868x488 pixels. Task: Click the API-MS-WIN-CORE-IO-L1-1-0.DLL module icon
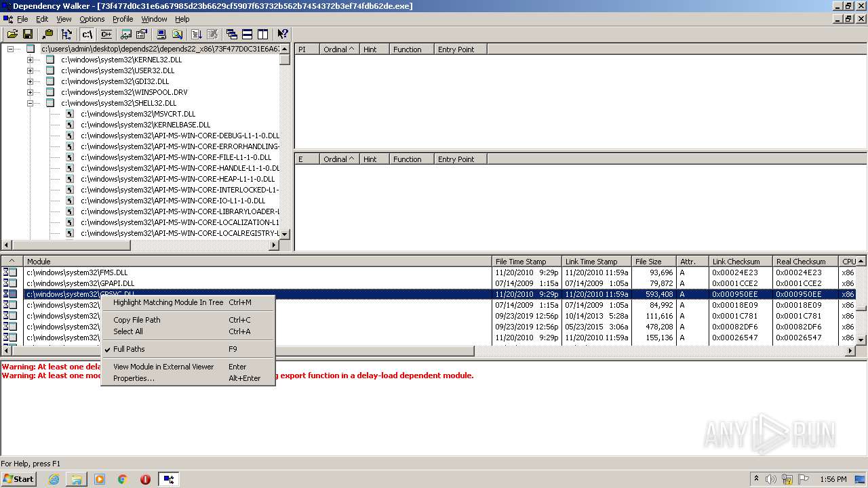pos(69,201)
